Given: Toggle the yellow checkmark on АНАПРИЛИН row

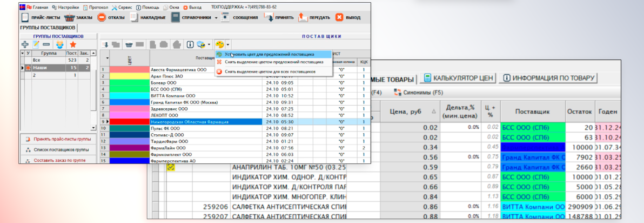Looking at the screenshot, I should click(171, 167).
